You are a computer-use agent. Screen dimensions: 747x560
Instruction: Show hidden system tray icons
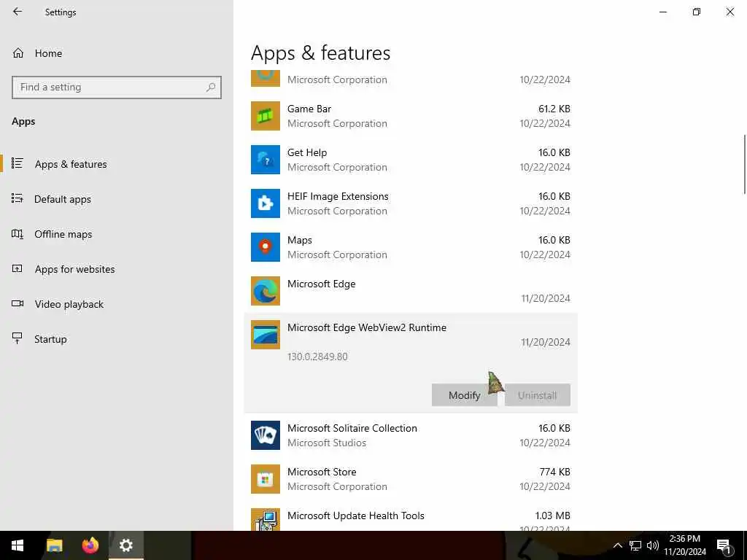617,545
